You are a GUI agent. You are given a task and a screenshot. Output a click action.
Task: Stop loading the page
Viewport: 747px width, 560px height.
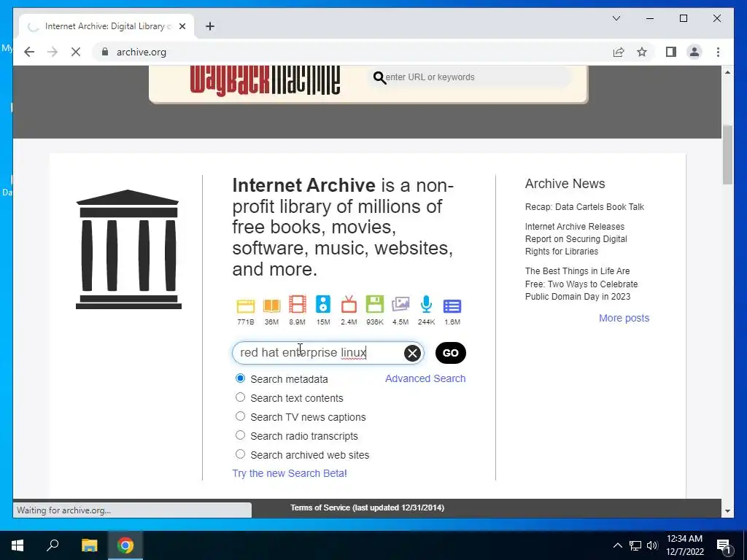pos(76,52)
